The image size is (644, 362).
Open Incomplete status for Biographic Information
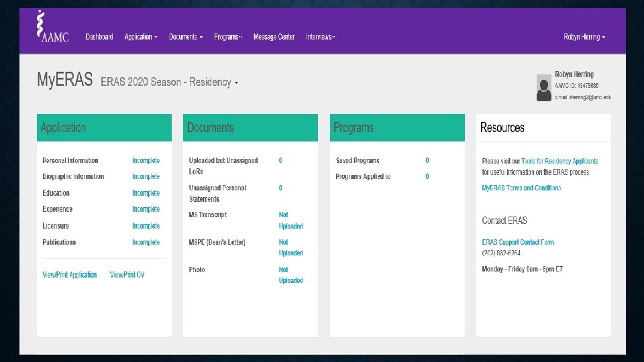coord(146,176)
